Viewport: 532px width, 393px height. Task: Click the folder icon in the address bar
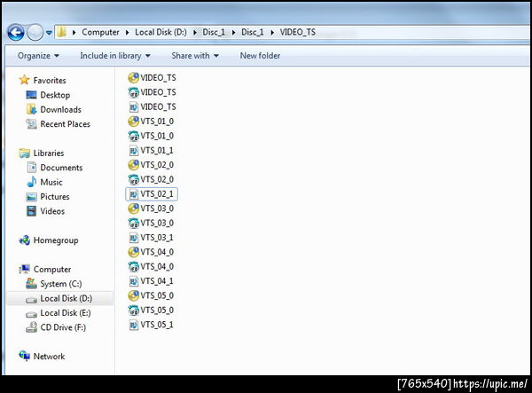pos(62,32)
